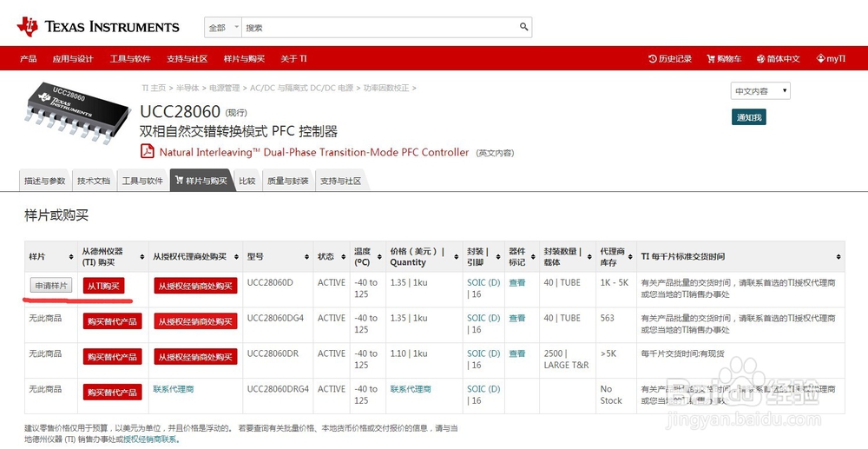Click the search magnifier icon
This screenshot has height=449, width=868.
(523, 27)
